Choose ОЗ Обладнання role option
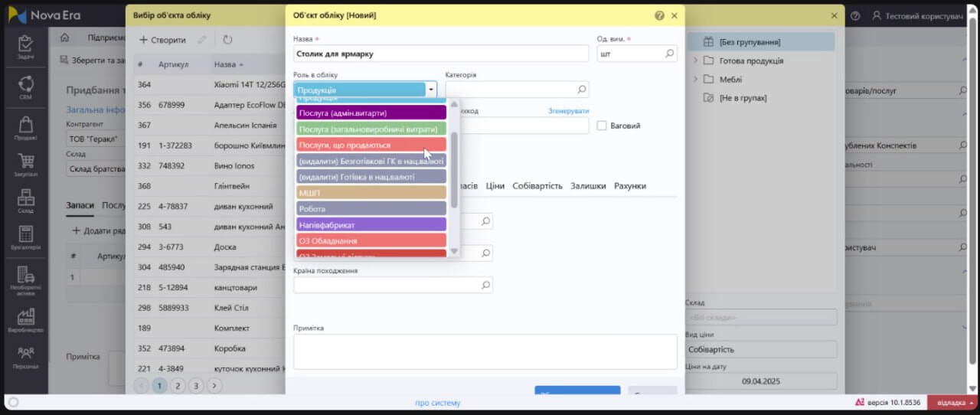Screen dimensions: 980x415 pos(371,240)
